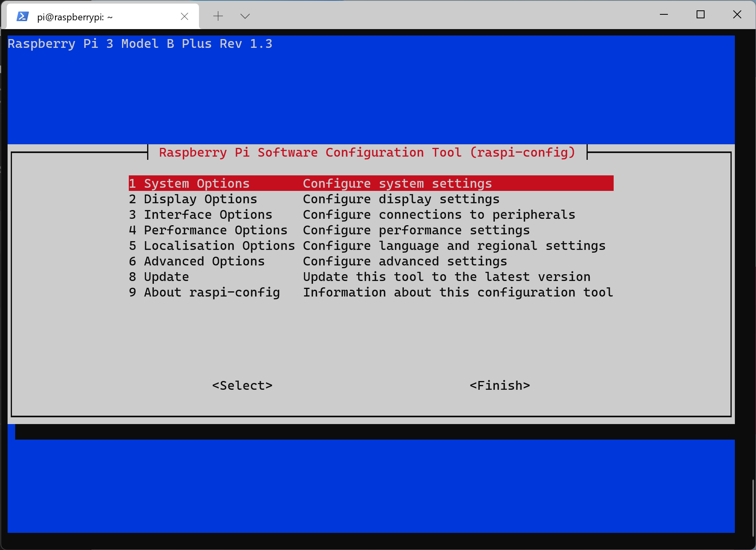Image resolution: width=756 pixels, height=550 pixels.
Task: Click the raspi-config title bar text
Action: click(x=366, y=152)
